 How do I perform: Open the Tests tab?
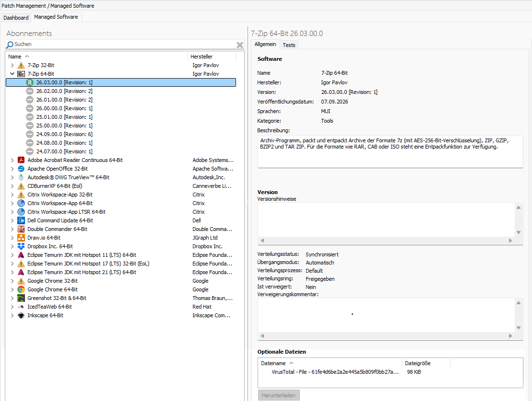(x=289, y=45)
